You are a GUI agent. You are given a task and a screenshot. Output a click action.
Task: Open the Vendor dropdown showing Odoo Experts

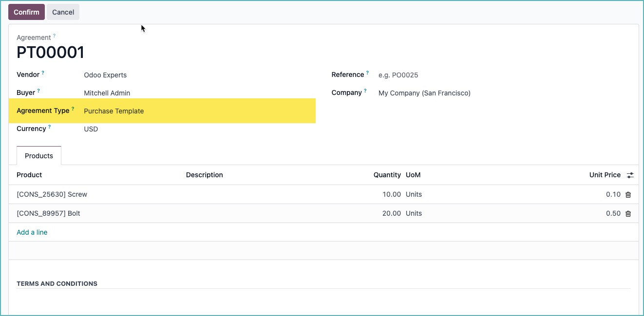click(195, 75)
